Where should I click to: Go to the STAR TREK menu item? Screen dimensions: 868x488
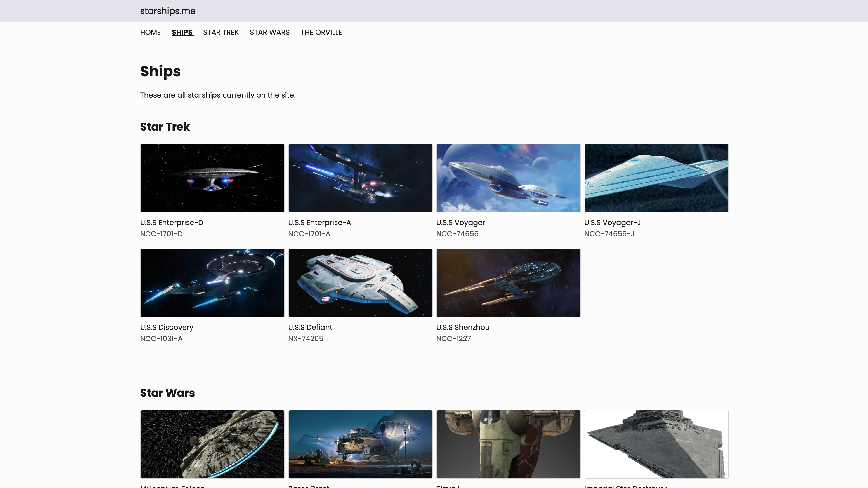click(221, 32)
